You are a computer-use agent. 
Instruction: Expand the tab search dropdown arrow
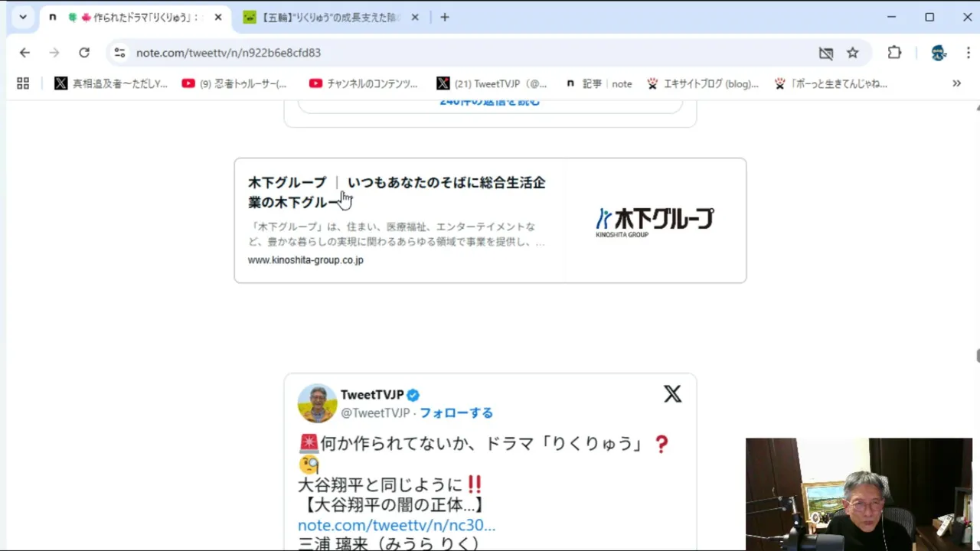(23, 17)
